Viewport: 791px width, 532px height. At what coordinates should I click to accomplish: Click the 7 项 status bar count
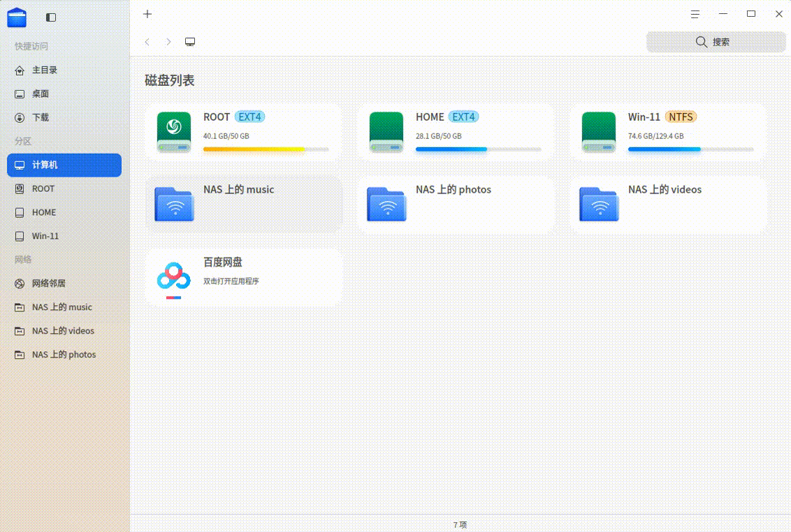(460, 525)
